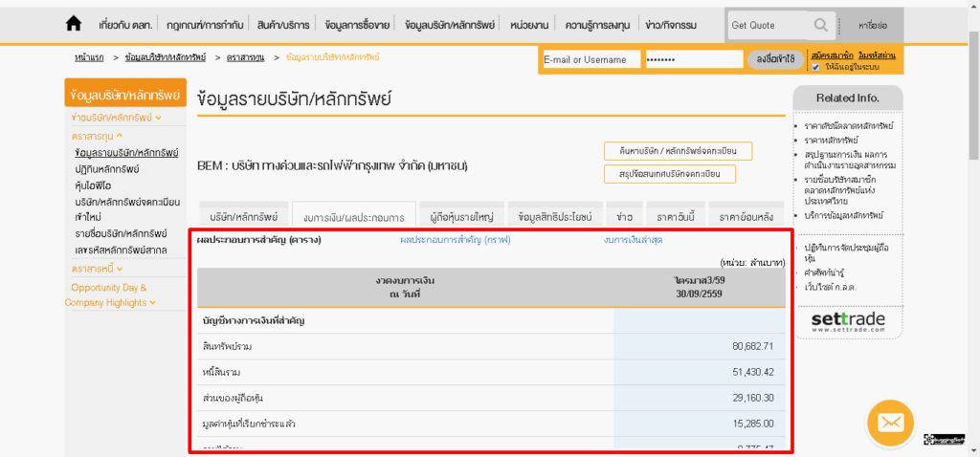Click the หาชื่อย่อ symbol lookup button
Screen dimensions: 980x457
[873, 26]
